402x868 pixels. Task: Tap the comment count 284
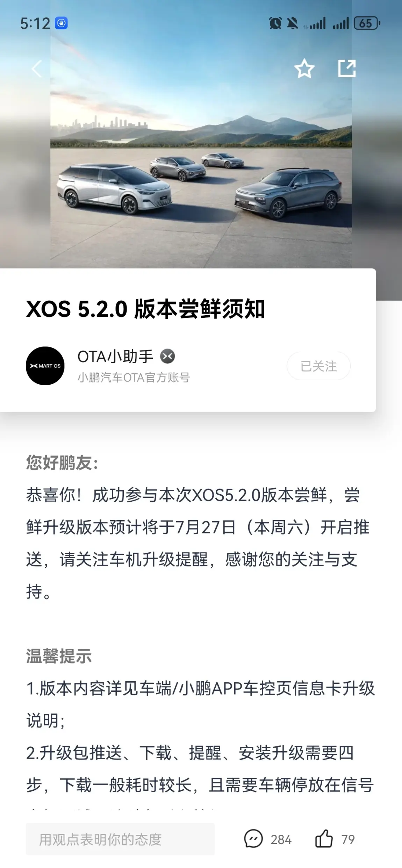pos(281,839)
